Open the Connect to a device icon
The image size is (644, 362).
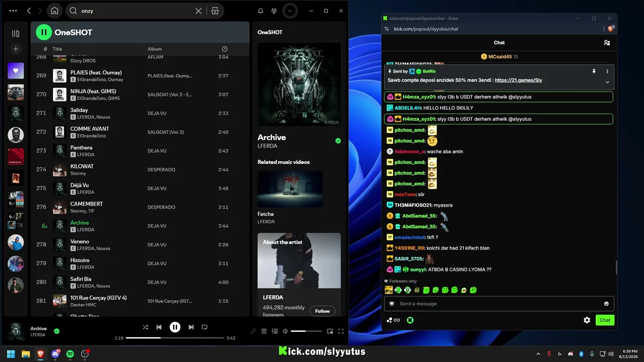[275, 331]
